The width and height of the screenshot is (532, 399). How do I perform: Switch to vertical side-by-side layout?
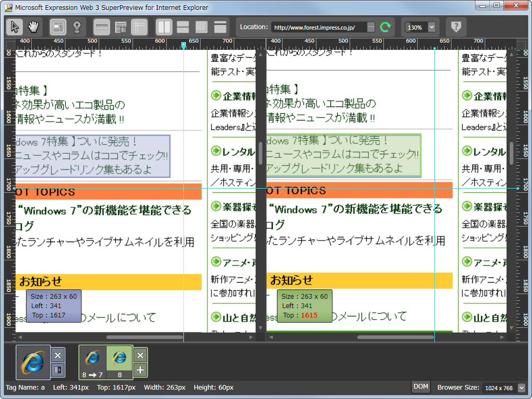coord(164,27)
